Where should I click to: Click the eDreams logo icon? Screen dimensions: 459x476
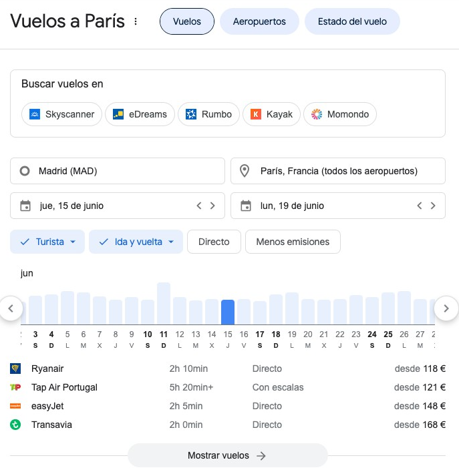118,114
